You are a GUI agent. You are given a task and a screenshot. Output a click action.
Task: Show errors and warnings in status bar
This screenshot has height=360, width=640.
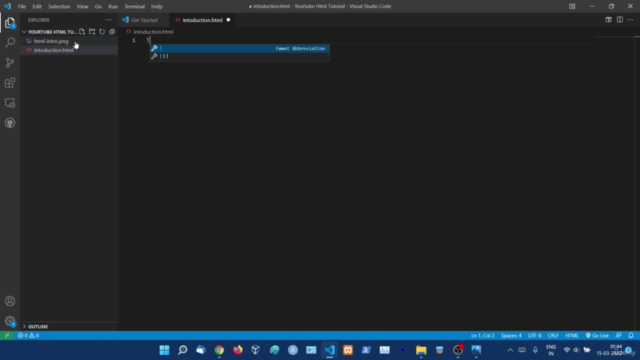[x=28, y=336]
